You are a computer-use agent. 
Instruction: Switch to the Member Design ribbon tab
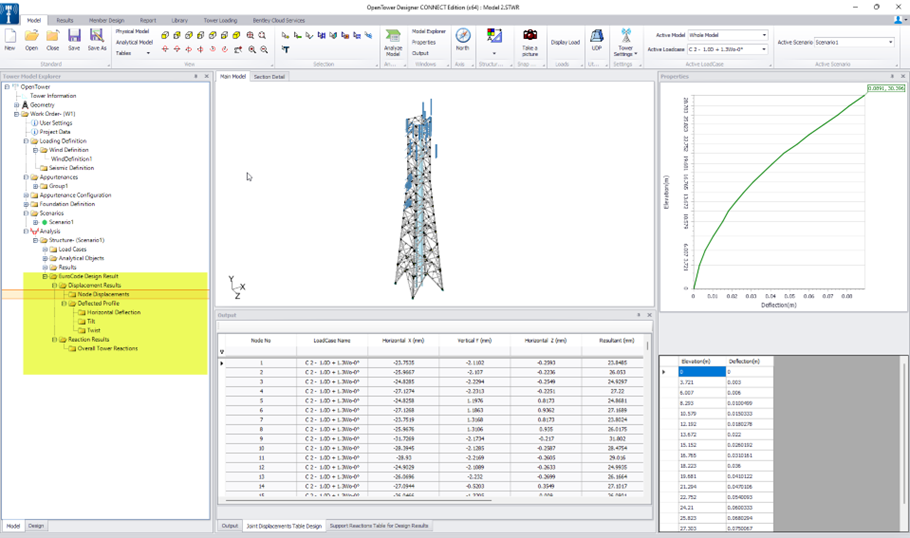(106, 20)
